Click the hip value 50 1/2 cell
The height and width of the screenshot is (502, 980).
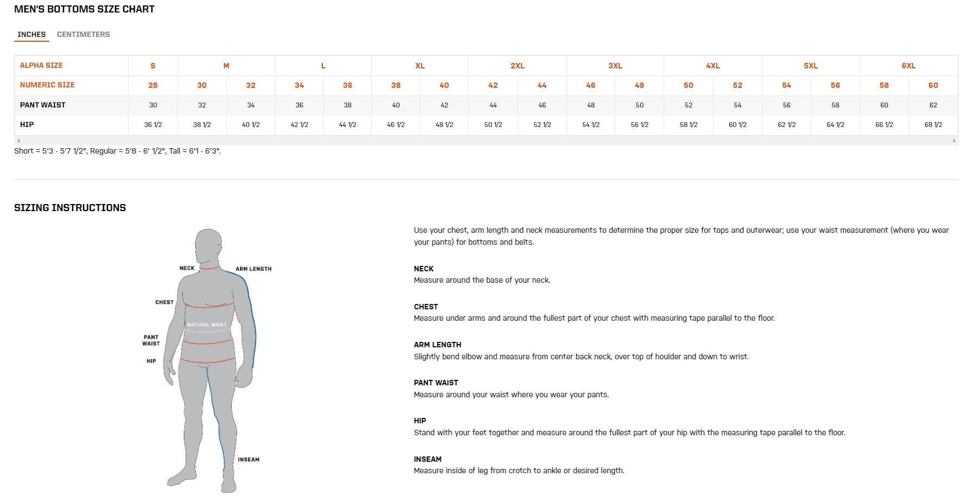click(493, 125)
